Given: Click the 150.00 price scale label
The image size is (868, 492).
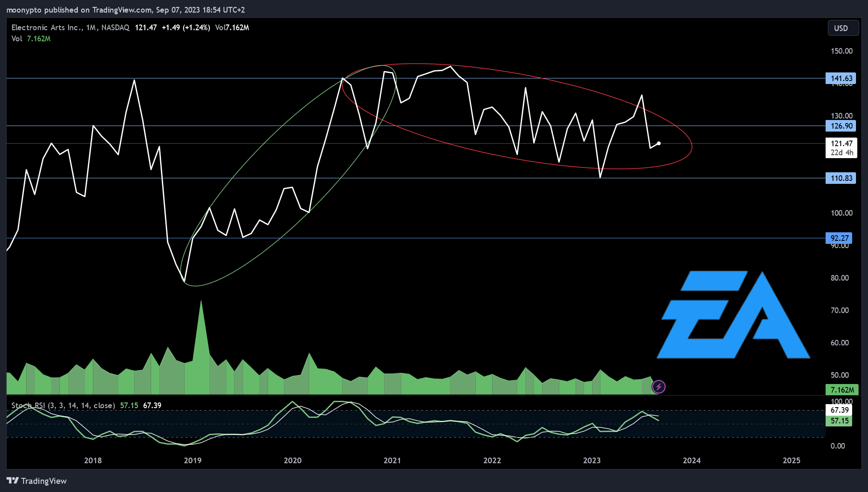Looking at the screenshot, I should coord(841,51).
